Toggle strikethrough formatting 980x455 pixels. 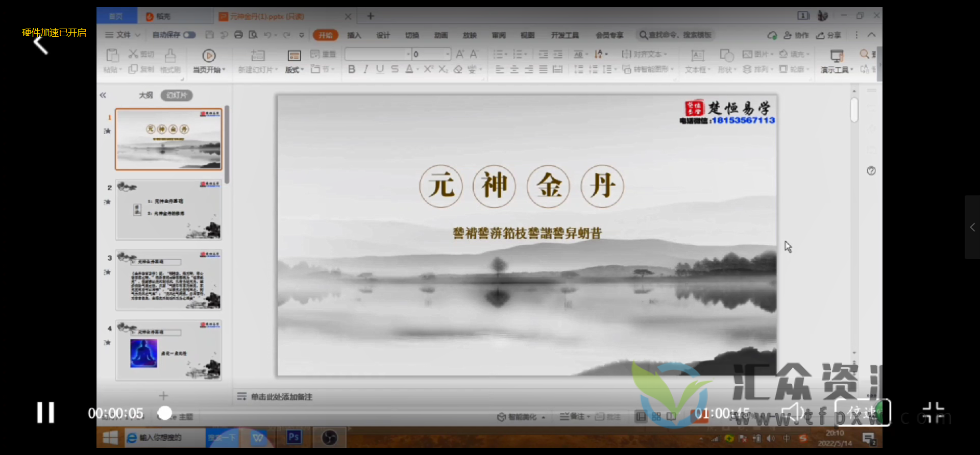pos(395,69)
